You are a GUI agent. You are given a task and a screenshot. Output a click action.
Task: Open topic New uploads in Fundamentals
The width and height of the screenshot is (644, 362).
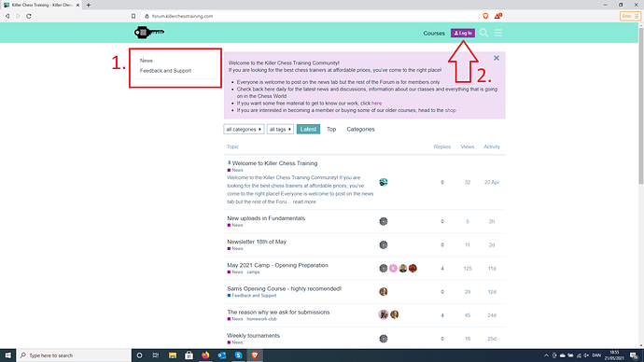(266, 218)
